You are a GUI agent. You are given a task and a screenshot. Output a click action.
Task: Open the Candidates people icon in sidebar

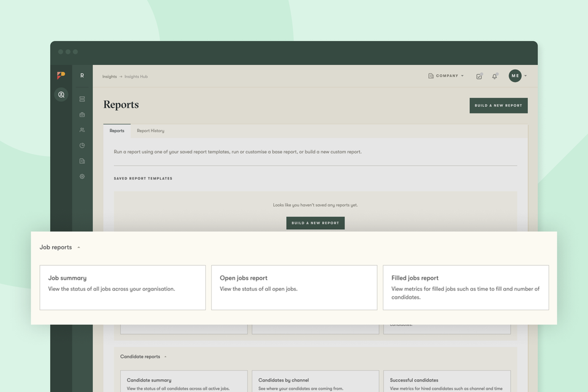tap(81, 129)
